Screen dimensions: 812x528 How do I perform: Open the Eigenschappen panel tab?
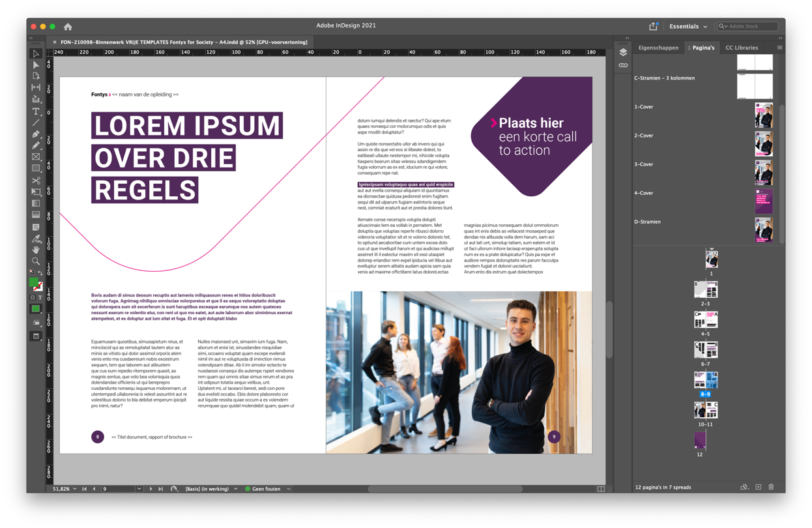(659, 48)
